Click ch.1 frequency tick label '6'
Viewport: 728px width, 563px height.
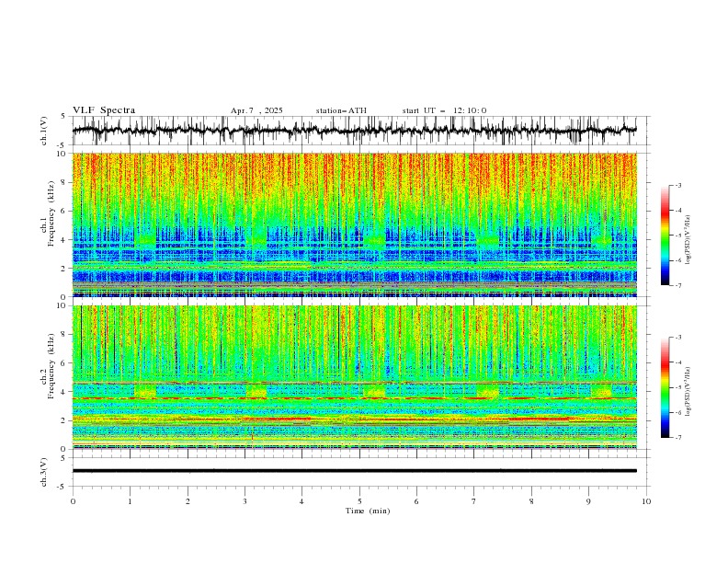[x=64, y=211]
